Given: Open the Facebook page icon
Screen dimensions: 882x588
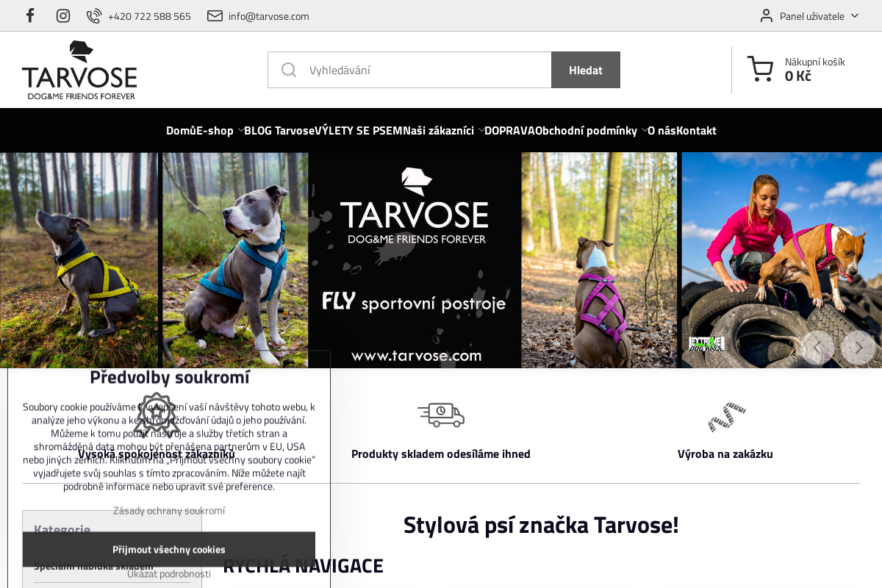Looking at the screenshot, I should pos(29,15).
